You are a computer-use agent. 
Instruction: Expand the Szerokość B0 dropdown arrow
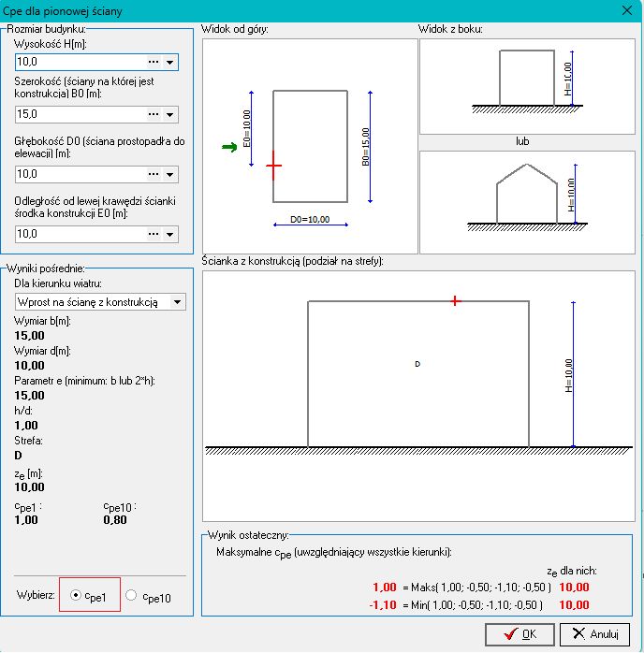(x=170, y=114)
